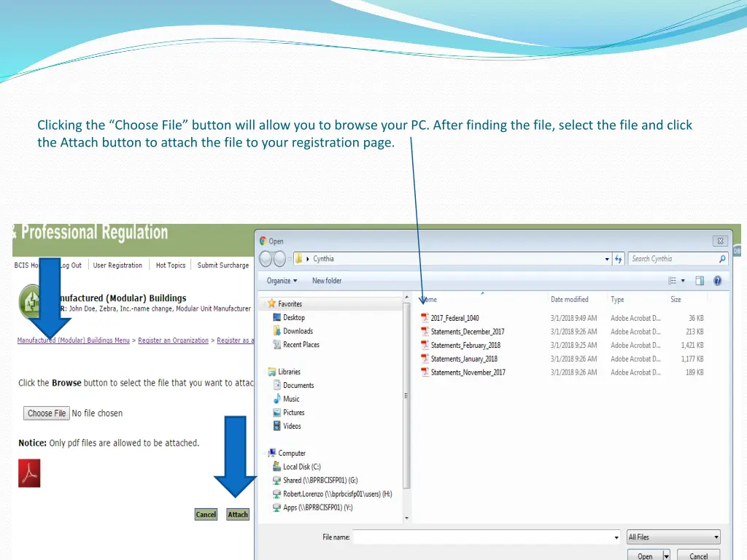Click PDF icon of Statements_November_2017
This screenshot has height=560, width=747.
(x=425, y=372)
